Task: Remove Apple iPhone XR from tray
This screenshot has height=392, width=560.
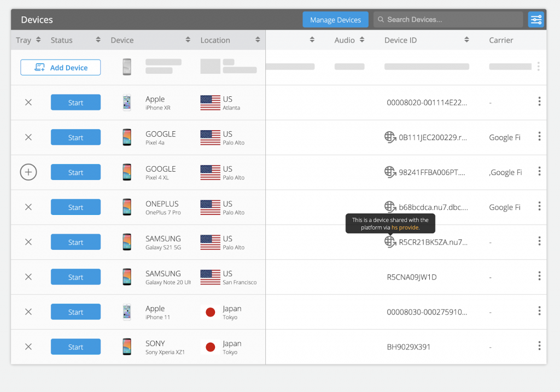Action: point(28,102)
